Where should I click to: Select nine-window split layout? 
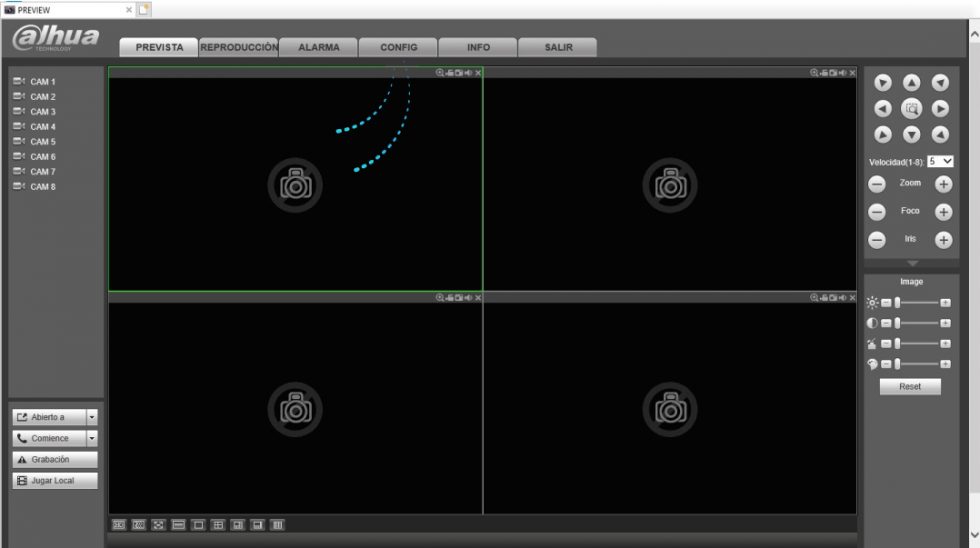[278, 525]
